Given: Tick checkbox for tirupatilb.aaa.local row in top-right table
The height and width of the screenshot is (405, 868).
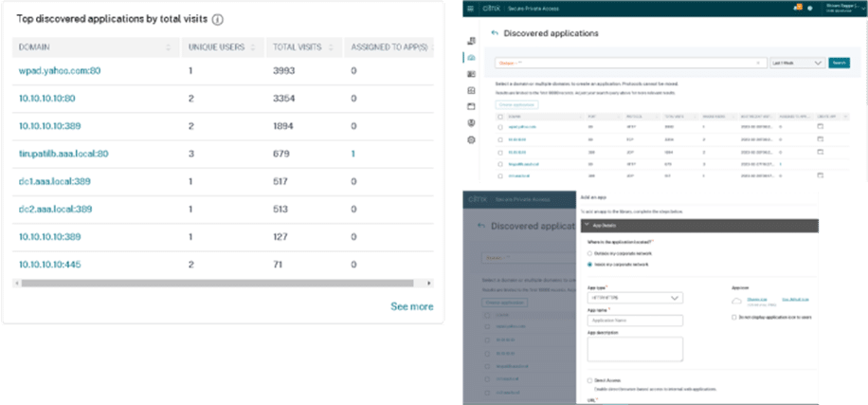Looking at the screenshot, I should [x=500, y=163].
